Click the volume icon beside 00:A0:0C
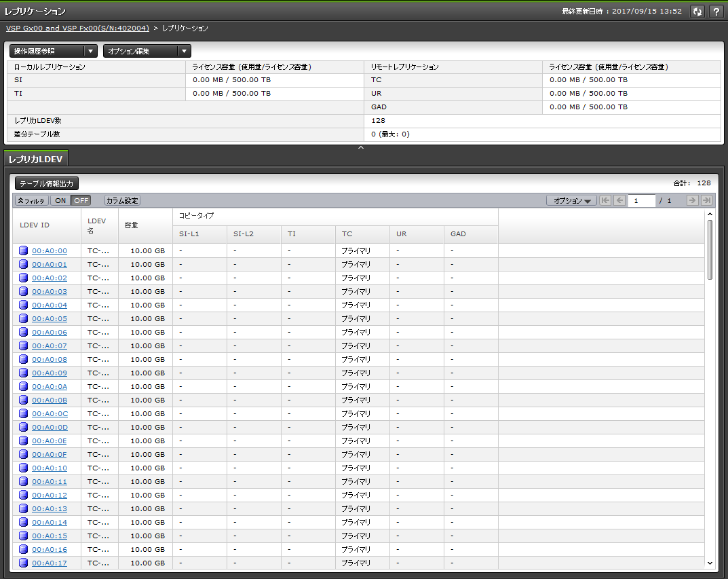This screenshot has height=579, width=728. (x=24, y=413)
